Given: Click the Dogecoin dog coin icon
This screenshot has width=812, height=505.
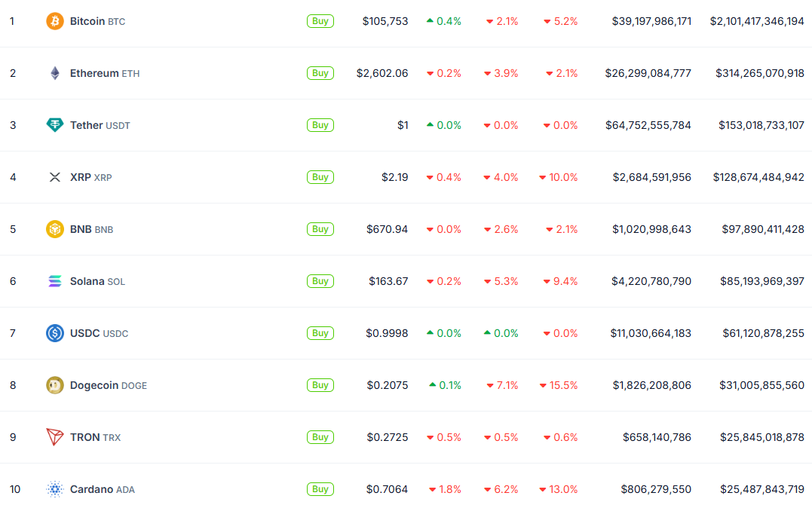Looking at the screenshot, I should pos(55,385).
